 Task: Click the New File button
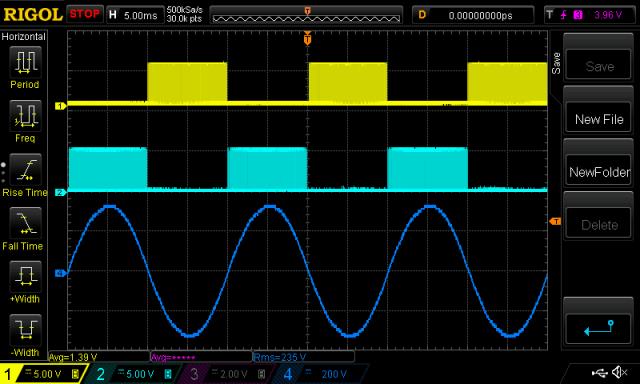pos(599,118)
